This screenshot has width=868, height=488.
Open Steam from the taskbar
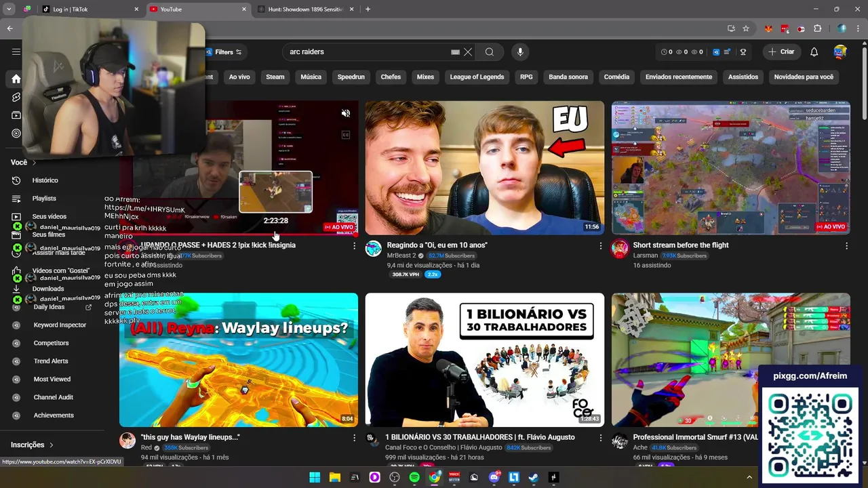[534, 477]
